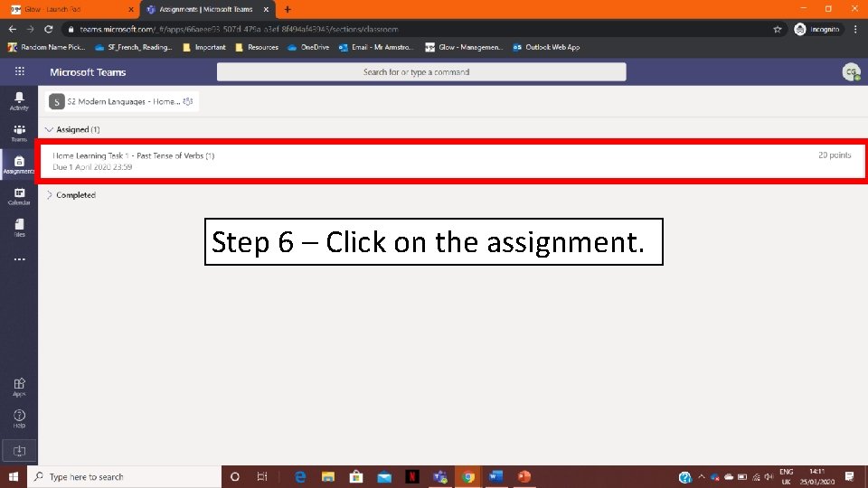Collapse the Assigned (1) section
This screenshot has width=868, height=488.
[x=72, y=129]
